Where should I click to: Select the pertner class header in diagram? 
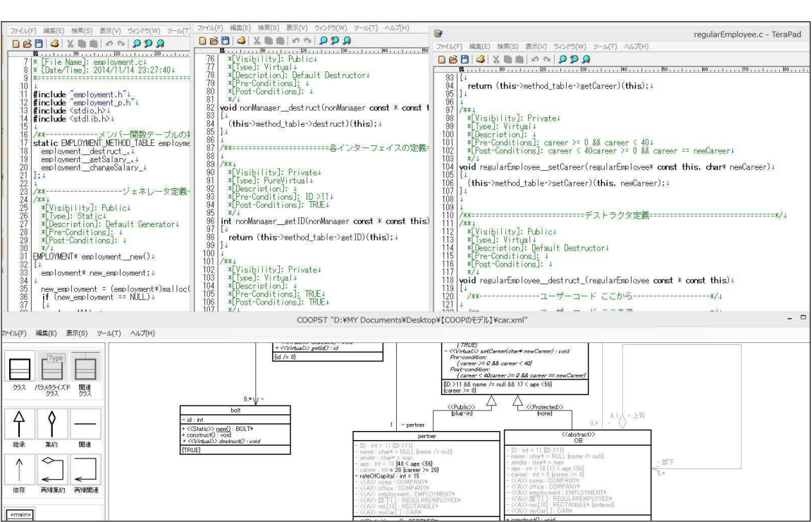click(426, 436)
